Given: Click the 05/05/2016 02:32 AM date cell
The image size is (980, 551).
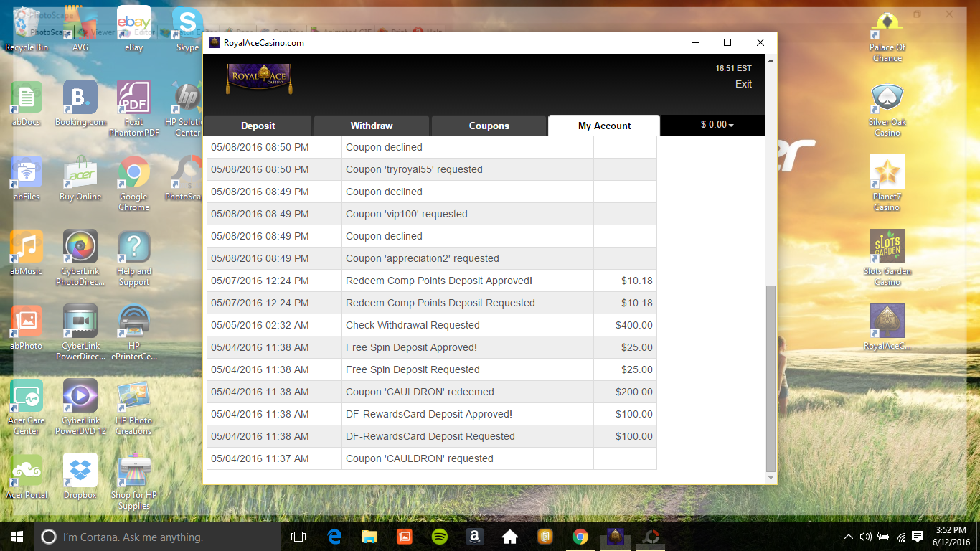Looking at the screenshot, I should [x=275, y=325].
